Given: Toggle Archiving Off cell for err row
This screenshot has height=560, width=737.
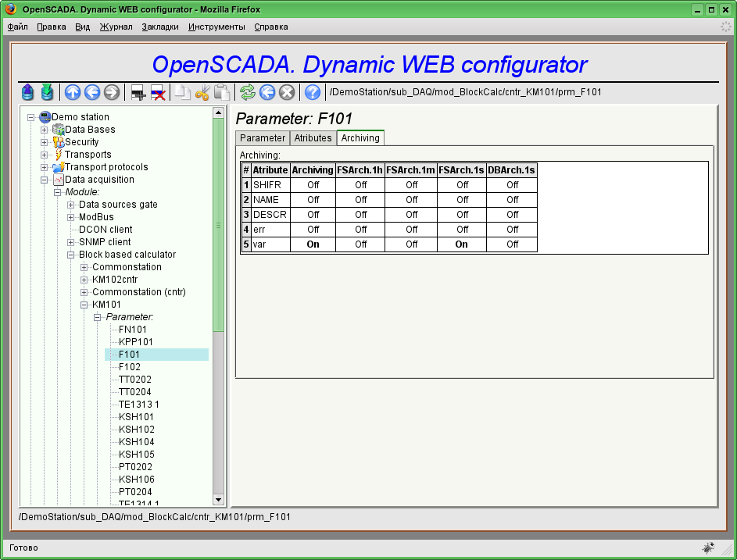Looking at the screenshot, I should (x=313, y=230).
